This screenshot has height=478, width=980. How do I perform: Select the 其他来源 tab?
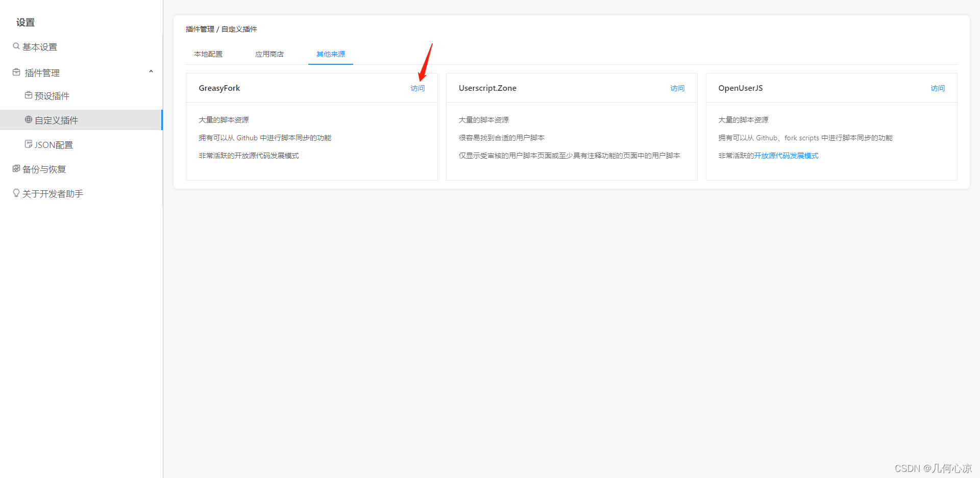(x=331, y=54)
